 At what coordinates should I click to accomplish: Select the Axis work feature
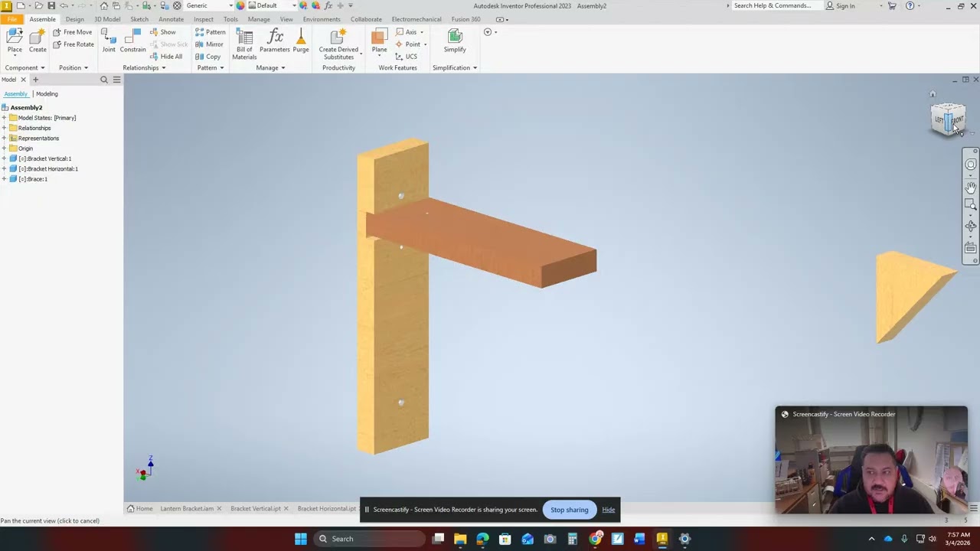tap(407, 32)
